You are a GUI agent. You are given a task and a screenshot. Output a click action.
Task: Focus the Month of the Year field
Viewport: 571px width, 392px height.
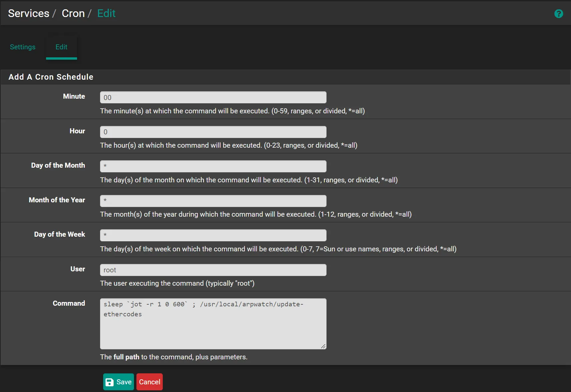[x=213, y=201]
